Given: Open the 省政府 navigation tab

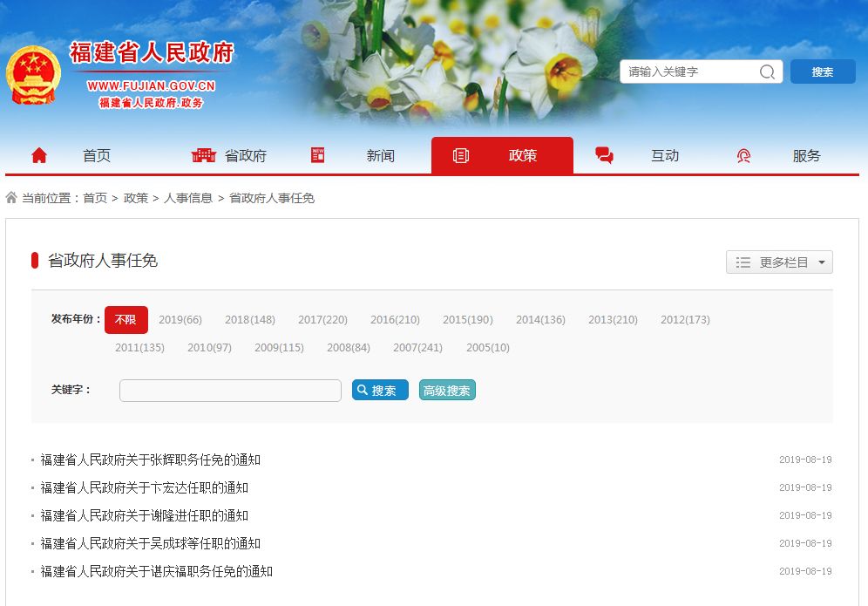Looking at the screenshot, I should (245, 156).
